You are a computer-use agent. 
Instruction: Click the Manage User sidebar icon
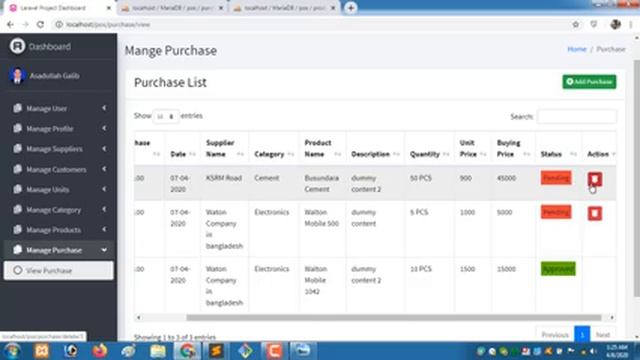pyautogui.click(x=17, y=108)
